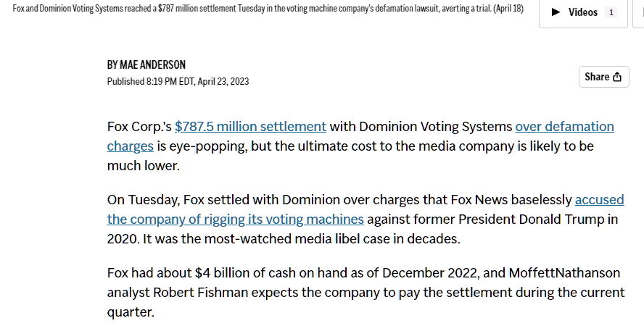Click the video count badge showing 1
The image size is (644, 326).
611,12
